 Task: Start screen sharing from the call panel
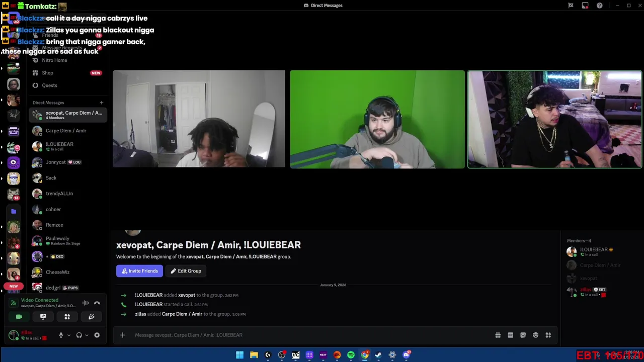[x=43, y=317]
